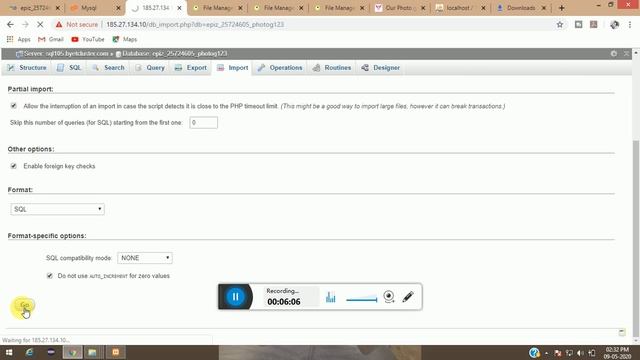Open Chrome from the taskbar

click(x=72, y=352)
